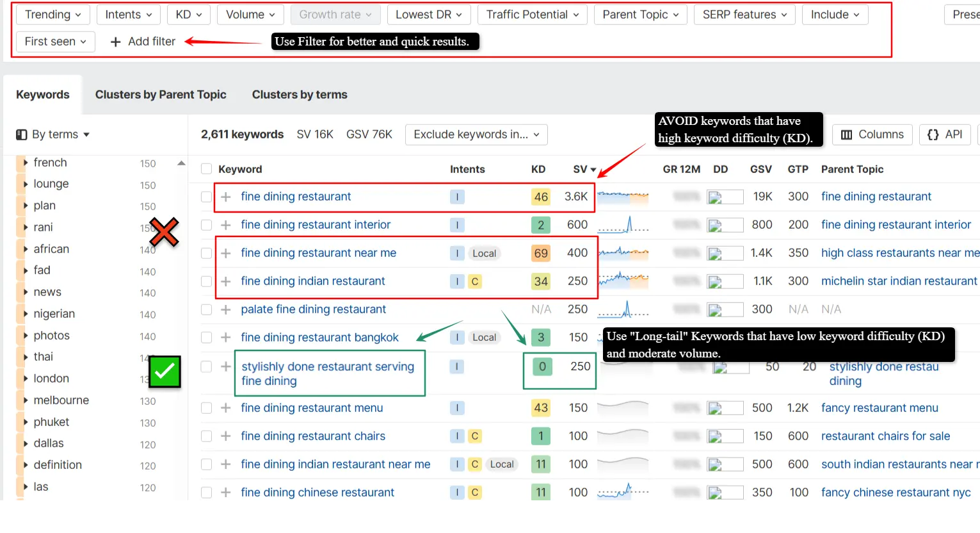This screenshot has width=980, height=533.
Task: Expand the 'Exclude keywords in...' dropdown
Action: (x=476, y=135)
